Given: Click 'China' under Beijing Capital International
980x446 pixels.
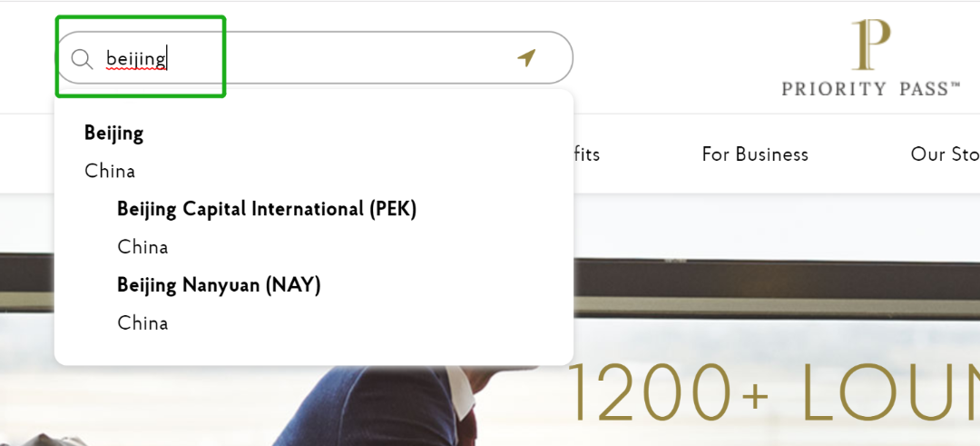Looking at the screenshot, I should coord(142,247).
